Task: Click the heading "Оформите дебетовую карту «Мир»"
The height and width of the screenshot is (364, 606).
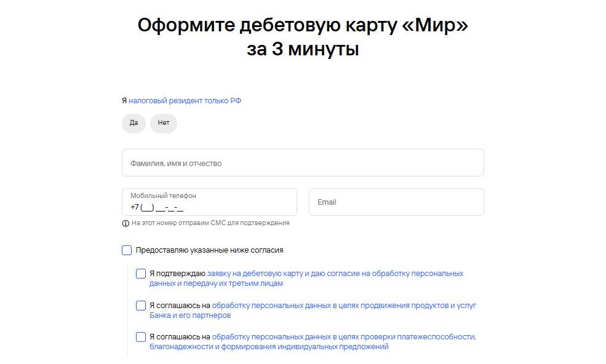Action: [x=303, y=26]
